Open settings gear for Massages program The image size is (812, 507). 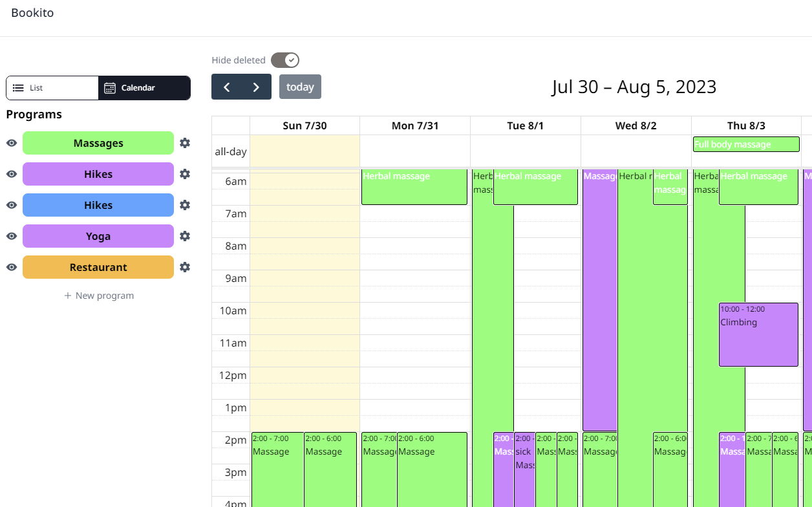[185, 143]
